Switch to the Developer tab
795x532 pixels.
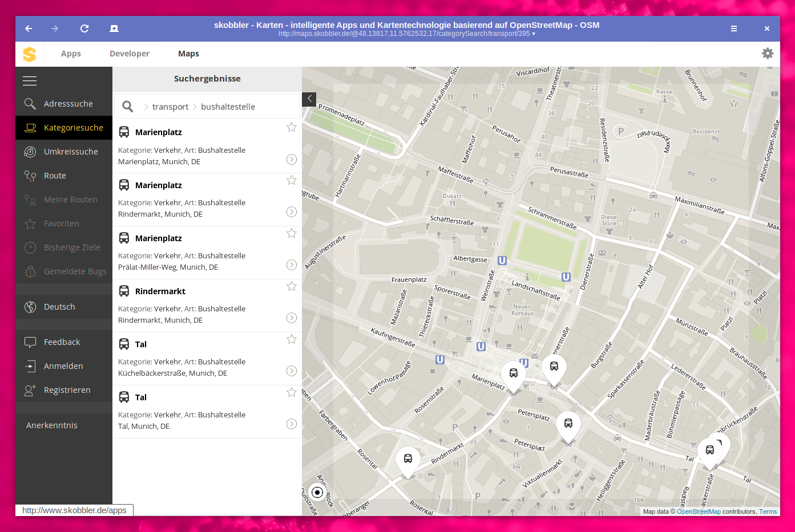129,53
